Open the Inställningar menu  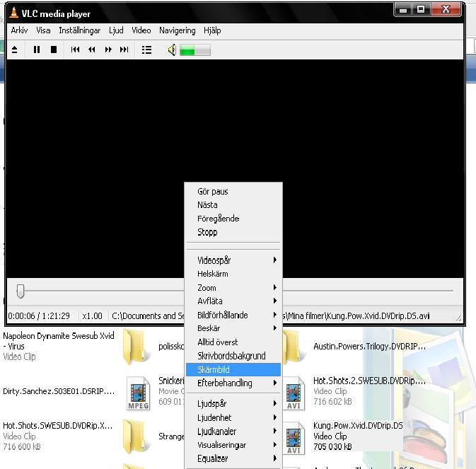[x=79, y=31]
